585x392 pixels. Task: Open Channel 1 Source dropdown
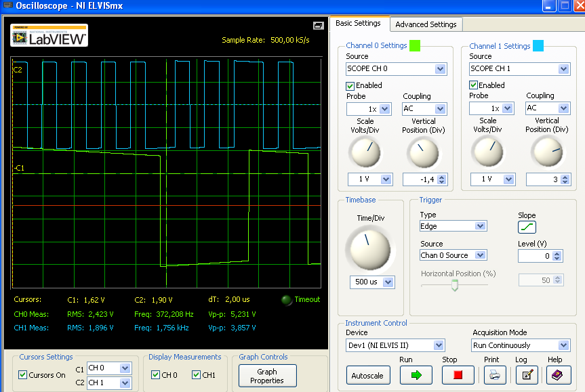coord(520,69)
